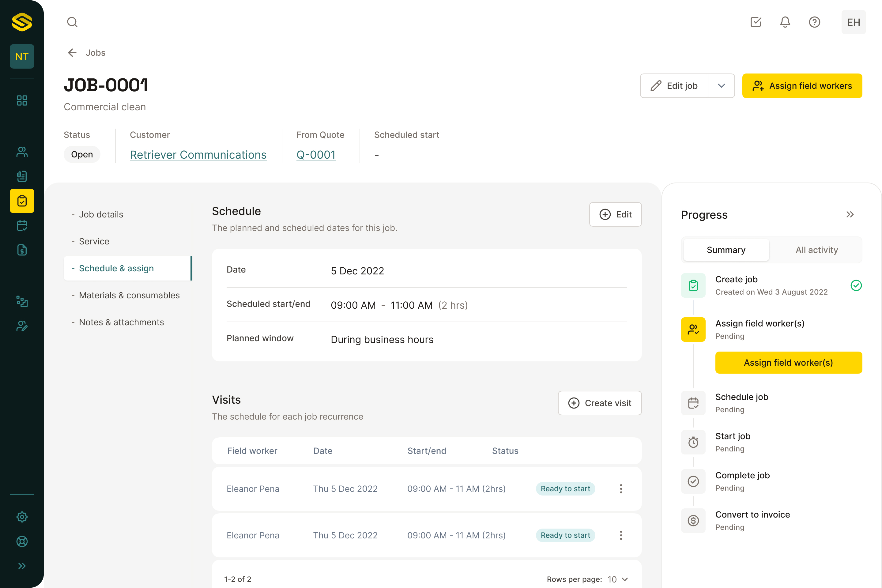Open settings gear in sidebar
Image resolution: width=882 pixels, height=588 pixels.
(x=22, y=517)
